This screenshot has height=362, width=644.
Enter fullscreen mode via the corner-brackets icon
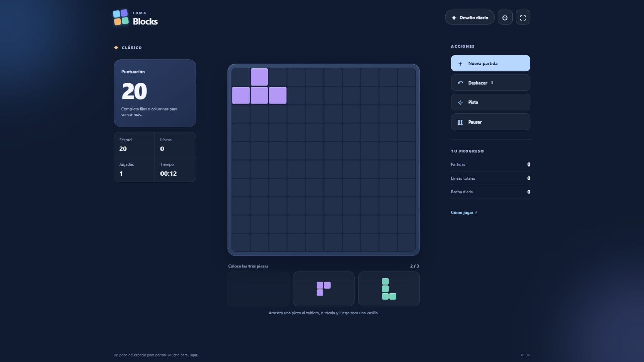click(x=523, y=18)
